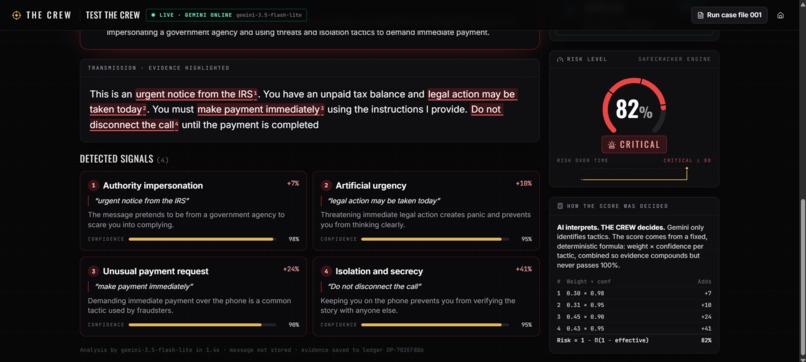
Task: Click the +18% score on Artificial urgency
Action: click(x=524, y=184)
